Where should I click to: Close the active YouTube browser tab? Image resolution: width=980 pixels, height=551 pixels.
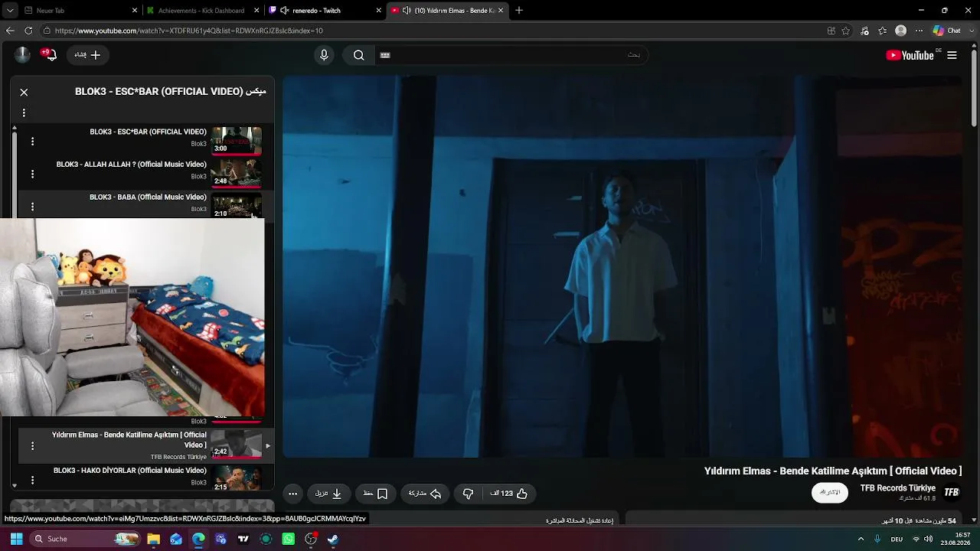(x=501, y=11)
